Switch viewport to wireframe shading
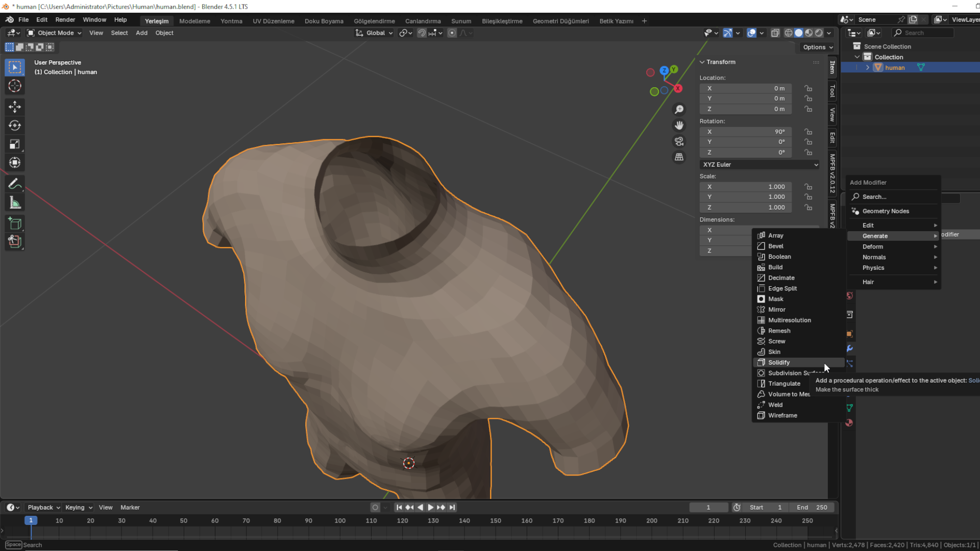This screenshot has height=551, width=980. (789, 33)
